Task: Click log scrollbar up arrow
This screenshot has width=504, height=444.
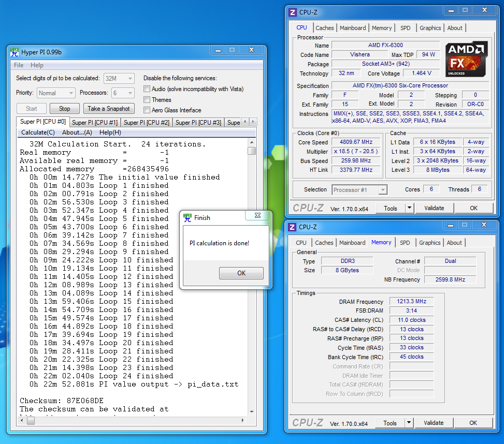Action: tap(252, 142)
